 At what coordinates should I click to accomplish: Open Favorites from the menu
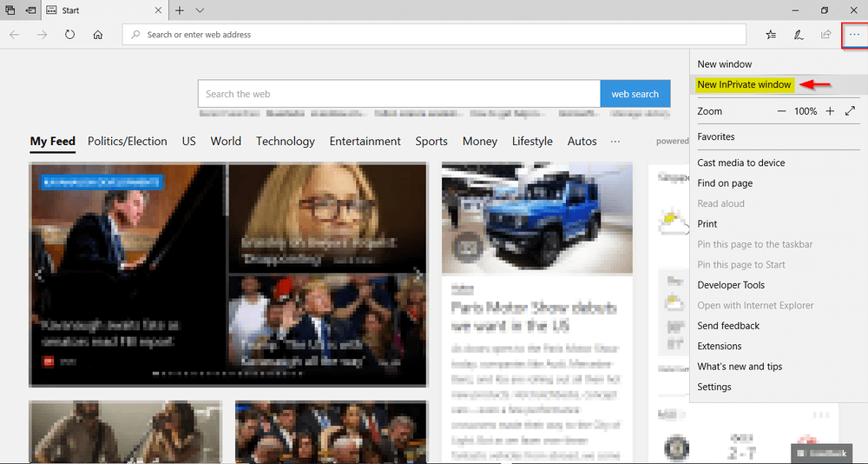pyautogui.click(x=716, y=136)
